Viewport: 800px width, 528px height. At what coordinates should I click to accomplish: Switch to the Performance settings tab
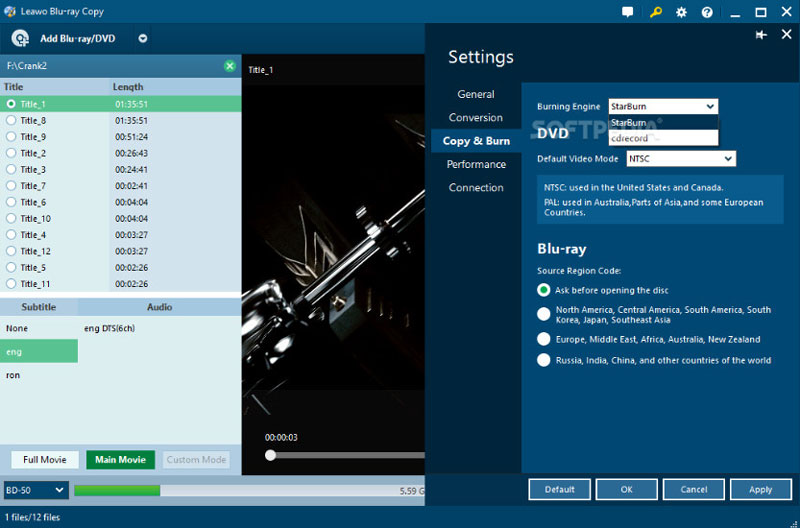coord(476,164)
